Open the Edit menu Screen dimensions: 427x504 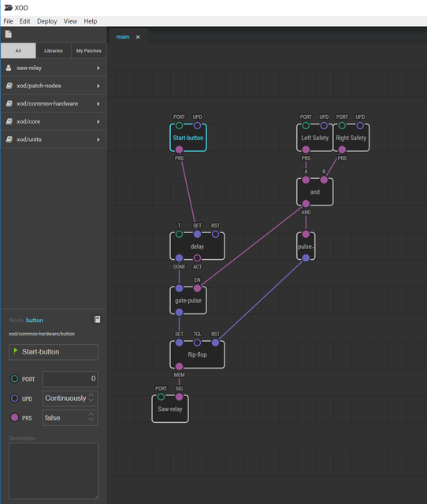[24, 21]
